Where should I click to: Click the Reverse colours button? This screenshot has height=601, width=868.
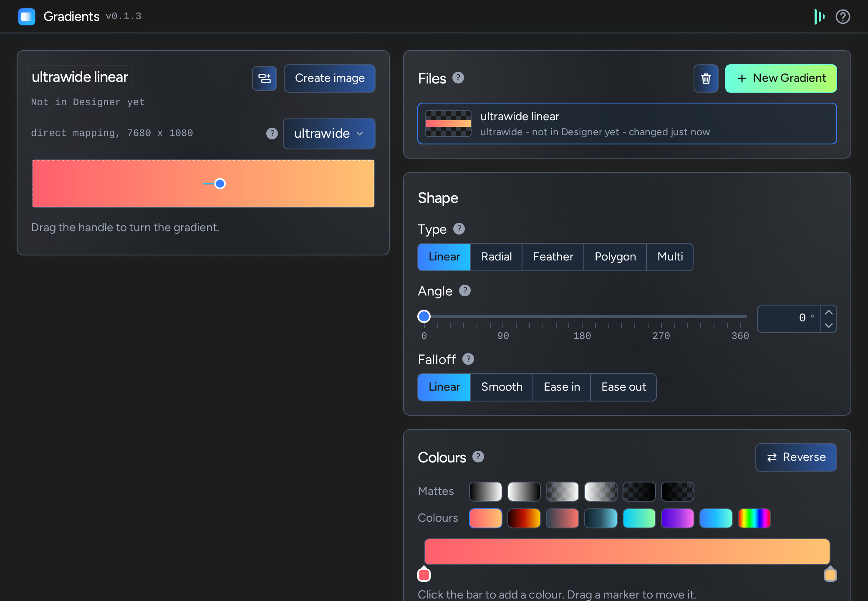(796, 457)
